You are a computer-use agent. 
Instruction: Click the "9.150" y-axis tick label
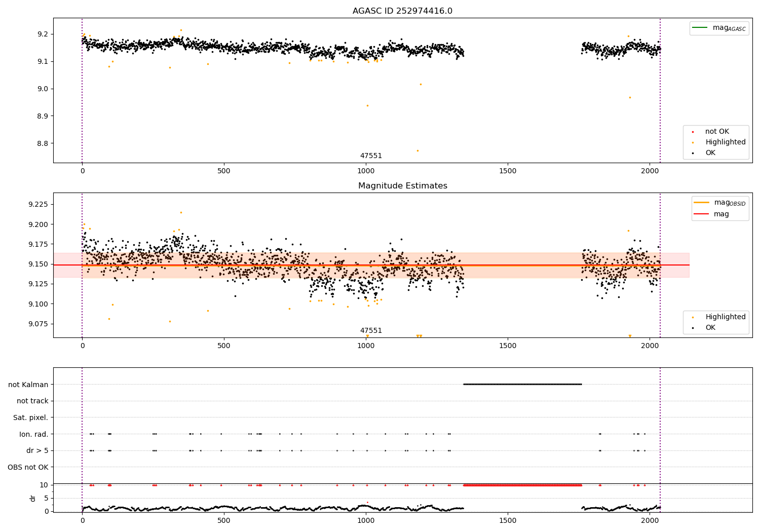pos(39,264)
